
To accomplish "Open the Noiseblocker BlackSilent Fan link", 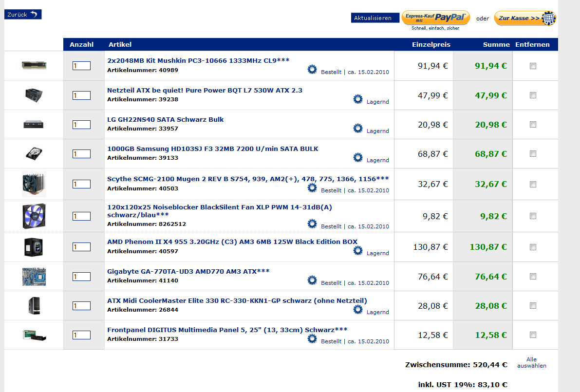I will [x=219, y=211].
